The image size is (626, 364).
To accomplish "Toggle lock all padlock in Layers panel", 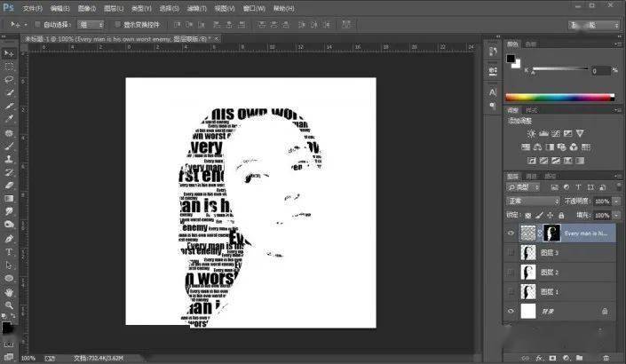I will (x=561, y=215).
